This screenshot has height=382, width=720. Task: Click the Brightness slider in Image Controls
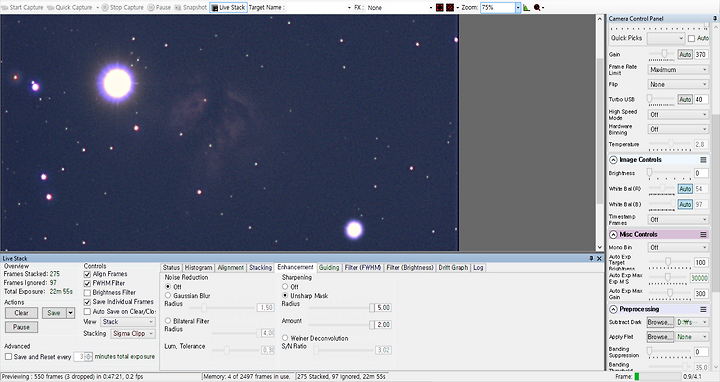pyautogui.click(x=669, y=173)
